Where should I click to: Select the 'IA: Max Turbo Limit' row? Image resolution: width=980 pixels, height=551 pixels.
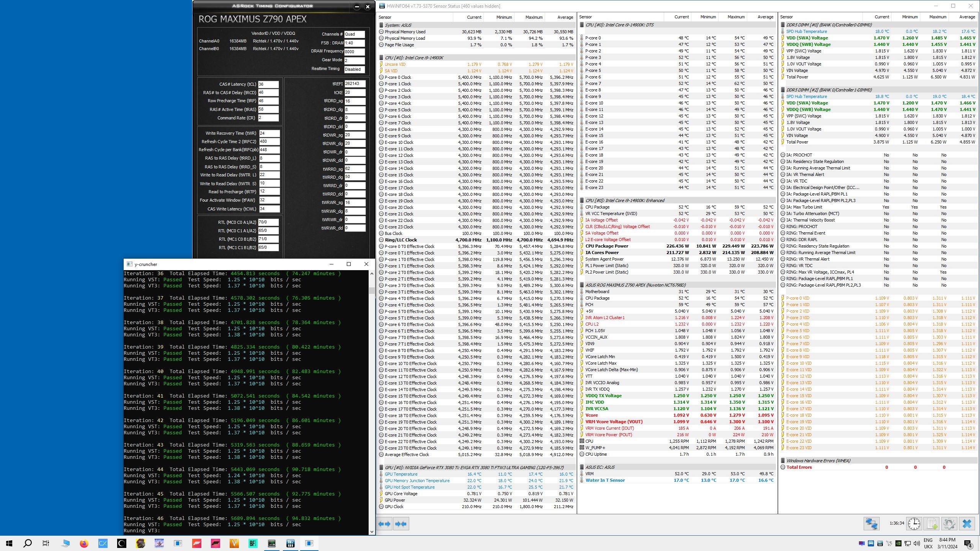pyautogui.click(x=878, y=207)
